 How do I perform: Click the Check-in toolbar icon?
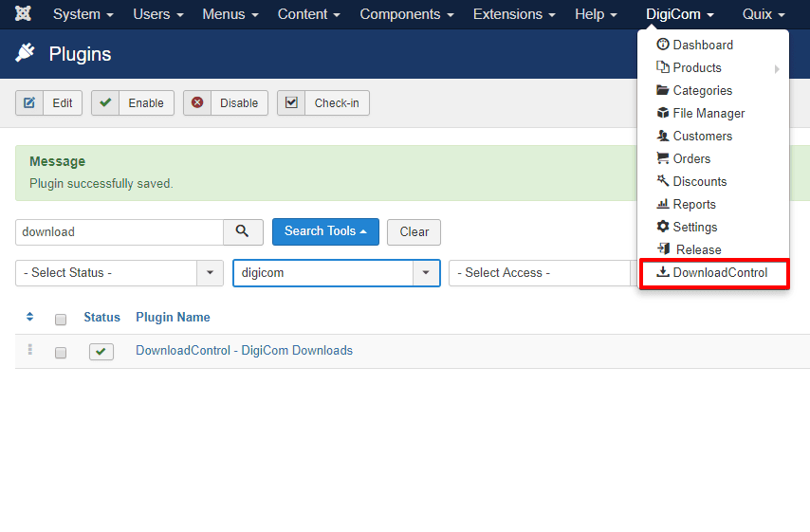[291, 103]
